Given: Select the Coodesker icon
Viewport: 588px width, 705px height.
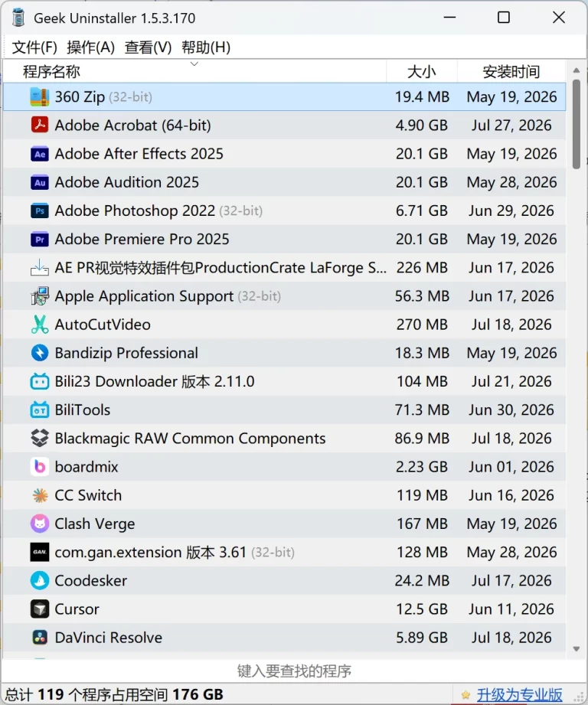Looking at the screenshot, I should pyautogui.click(x=40, y=580).
